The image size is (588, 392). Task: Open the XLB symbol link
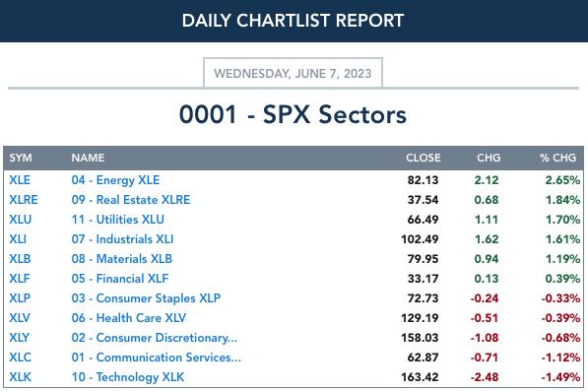(20, 259)
